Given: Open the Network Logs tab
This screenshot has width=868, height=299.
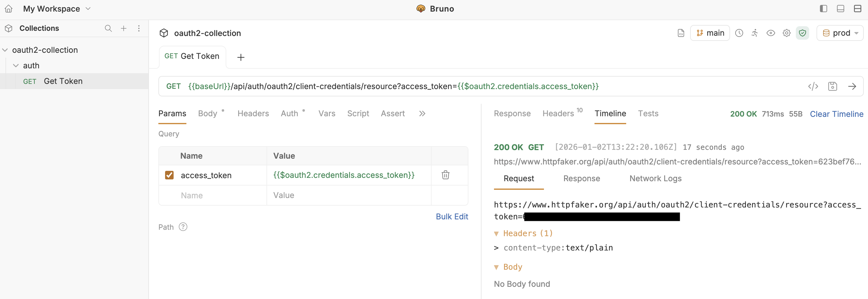Looking at the screenshot, I should pos(655,178).
